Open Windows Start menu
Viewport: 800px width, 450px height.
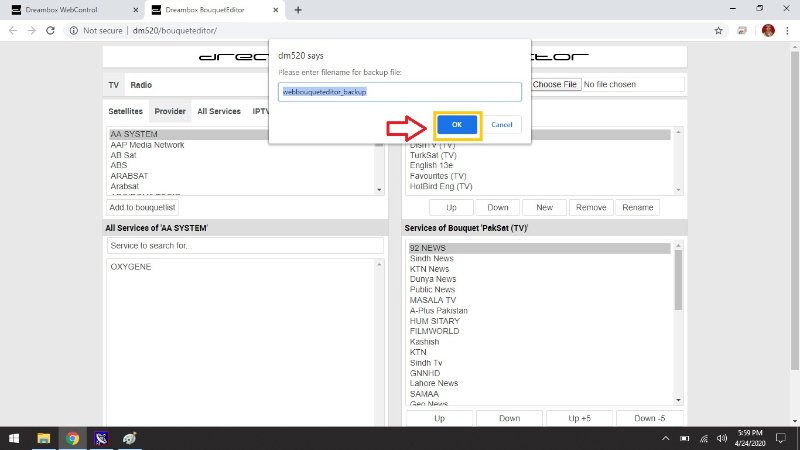14,438
